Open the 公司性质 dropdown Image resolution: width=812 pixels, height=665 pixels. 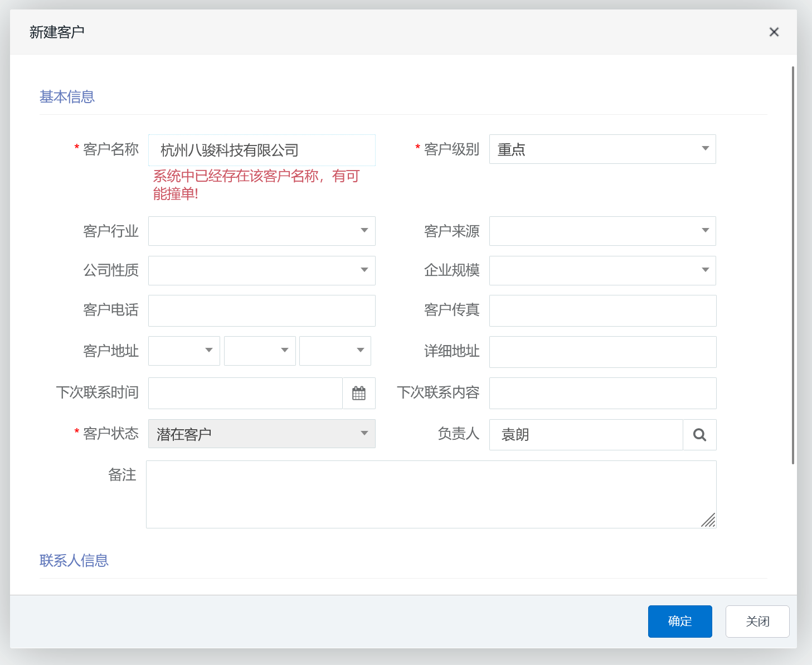pyautogui.click(x=364, y=270)
